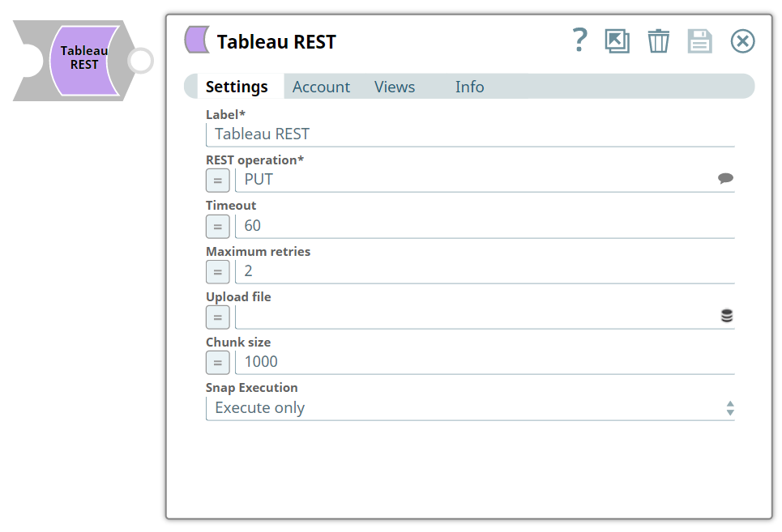Click the Snap Execution stepper arrows

[729, 407]
